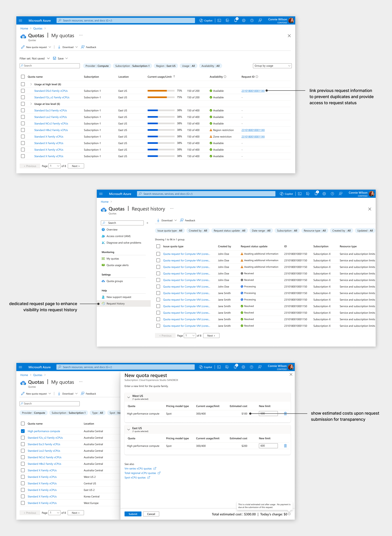Click Download icon in Request history toolbar
Image resolution: width=392 pixels, height=536 pixels.
click(158, 220)
